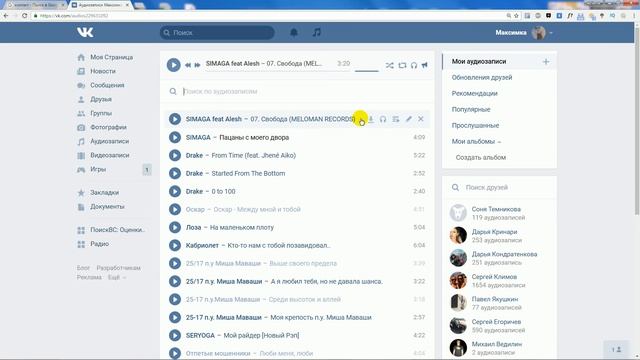This screenshot has width=640, height=360.
Task: Skip to next track
Action: (x=197, y=65)
